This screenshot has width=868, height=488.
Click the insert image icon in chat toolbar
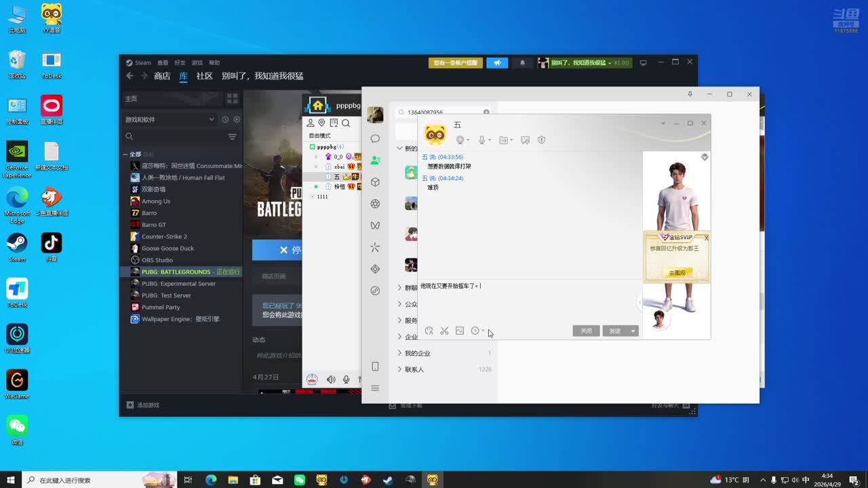[x=460, y=331]
